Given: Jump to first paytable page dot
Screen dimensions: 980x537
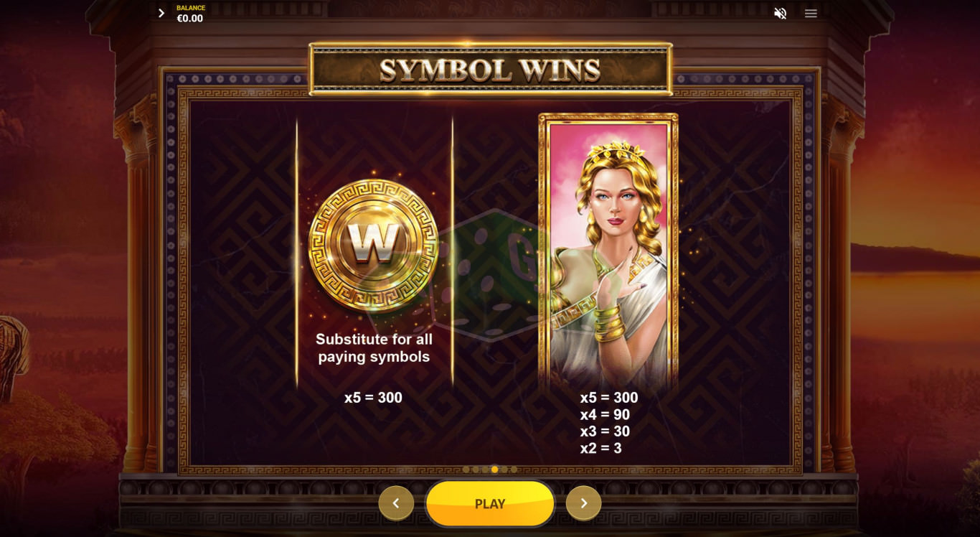Looking at the screenshot, I should 466,470.
